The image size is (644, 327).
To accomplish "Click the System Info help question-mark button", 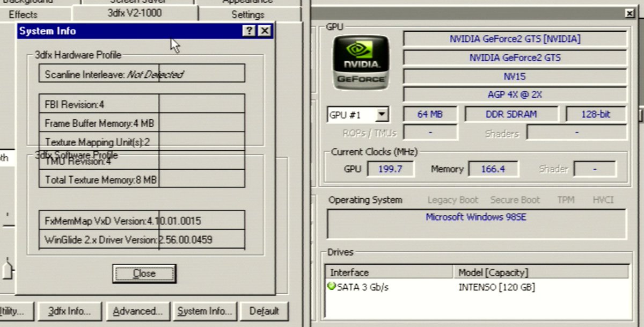I will click(x=249, y=31).
